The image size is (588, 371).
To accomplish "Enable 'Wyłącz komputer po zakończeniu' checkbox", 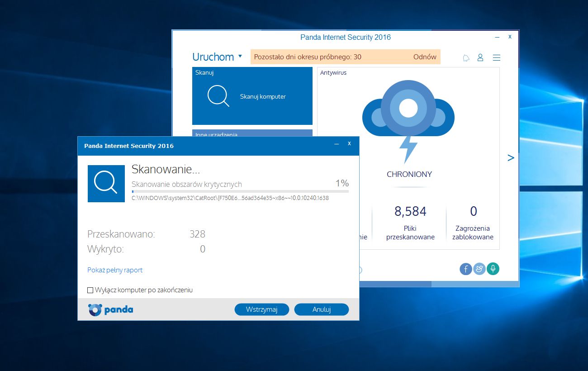I will coord(90,290).
